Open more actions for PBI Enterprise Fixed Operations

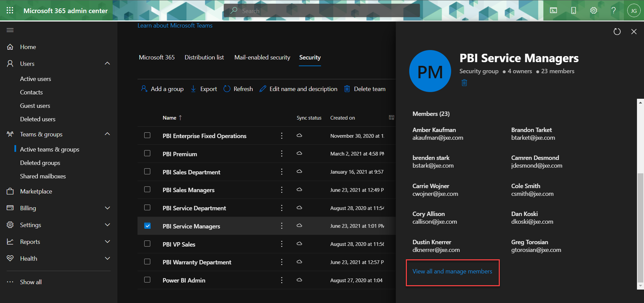[x=282, y=136]
